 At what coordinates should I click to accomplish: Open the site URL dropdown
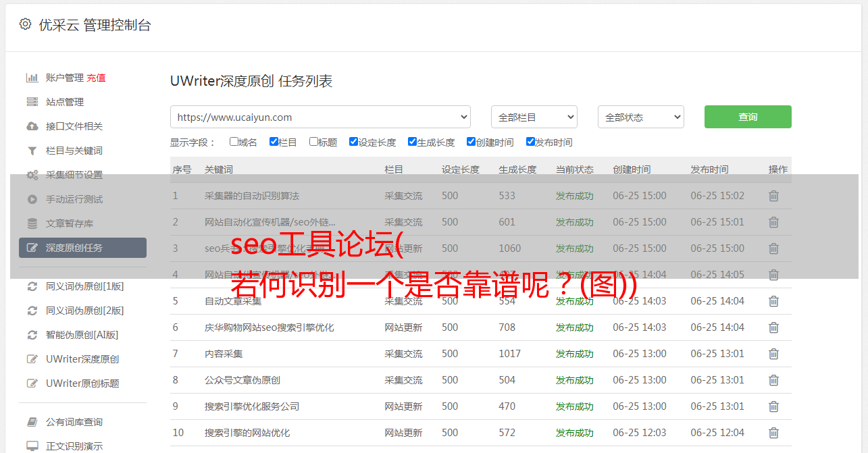point(320,117)
